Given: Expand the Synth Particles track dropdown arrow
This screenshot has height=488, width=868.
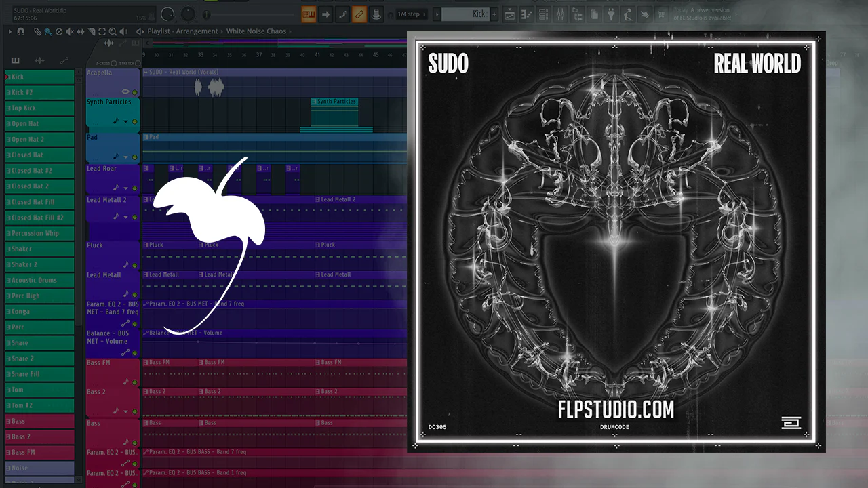Looking at the screenshot, I should tap(125, 122).
